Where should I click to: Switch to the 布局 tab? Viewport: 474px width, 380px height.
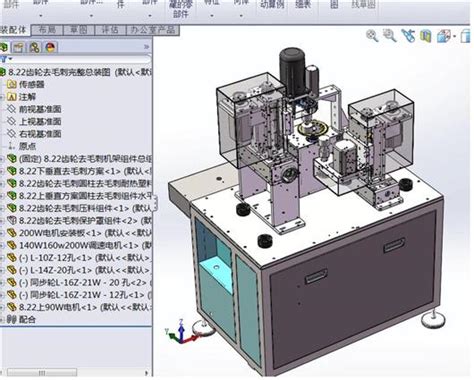pos(47,30)
